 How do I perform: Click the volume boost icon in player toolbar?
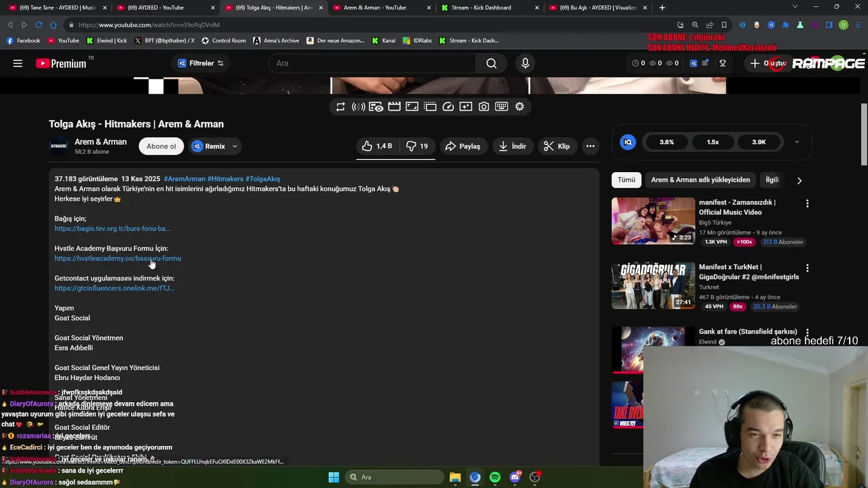[x=359, y=106]
